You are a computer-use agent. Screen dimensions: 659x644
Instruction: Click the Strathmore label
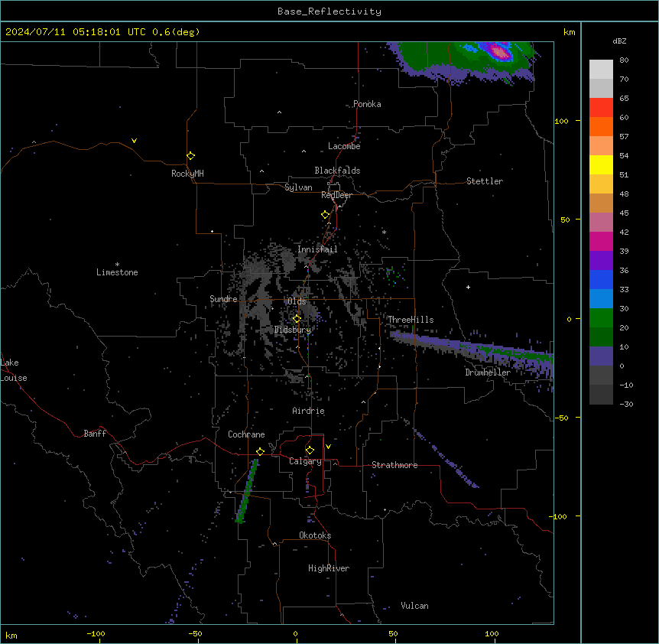pyautogui.click(x=394, y=465)
